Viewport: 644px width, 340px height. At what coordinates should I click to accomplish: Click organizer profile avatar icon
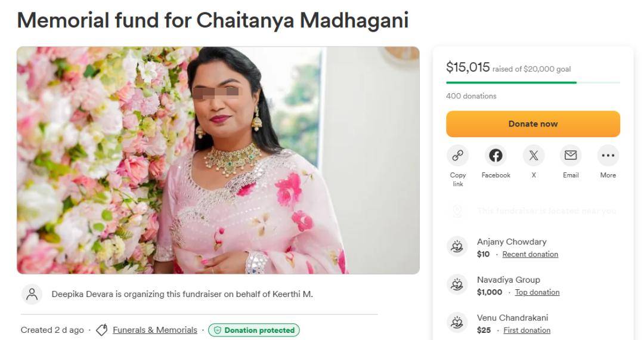click(32, 294)
